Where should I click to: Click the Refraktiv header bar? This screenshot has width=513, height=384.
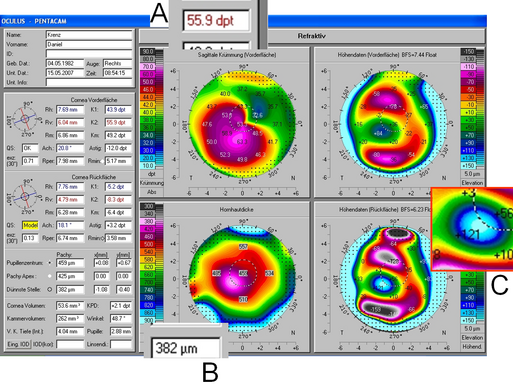coord(311,36)
